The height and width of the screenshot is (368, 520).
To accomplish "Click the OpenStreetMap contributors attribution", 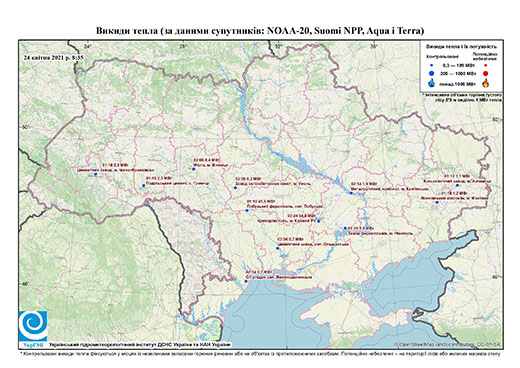I will 447,345.
